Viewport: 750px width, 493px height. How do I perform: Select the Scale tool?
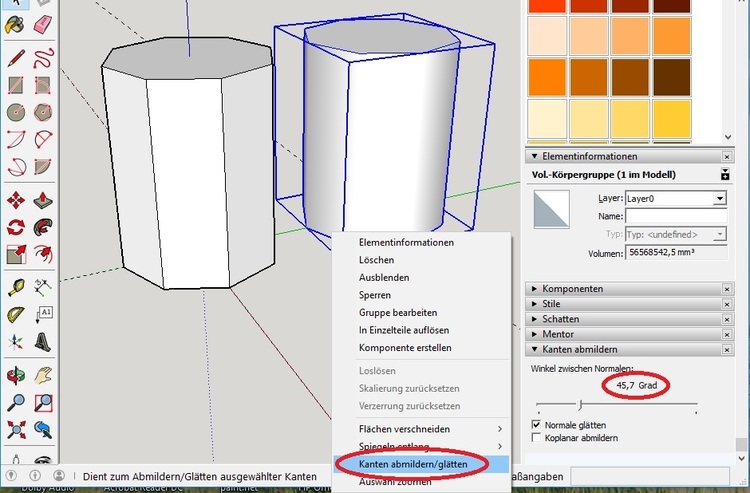(x=15, y=254)
